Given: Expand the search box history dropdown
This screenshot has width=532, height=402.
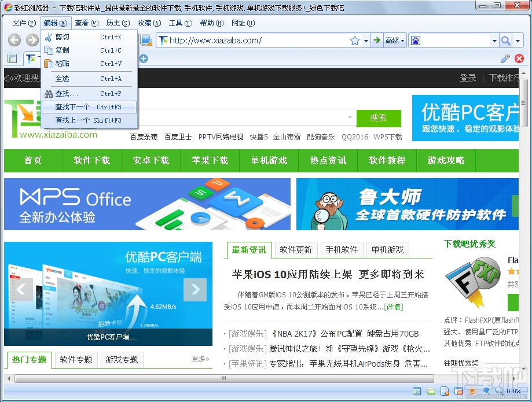Looking at the screenshot, I should [x=494, y=40].
